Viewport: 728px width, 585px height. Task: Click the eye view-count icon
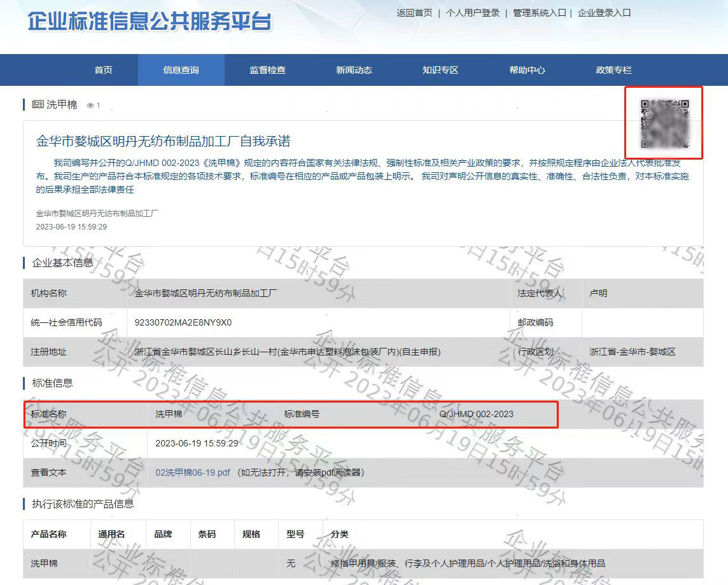click(x=90, y=106)
